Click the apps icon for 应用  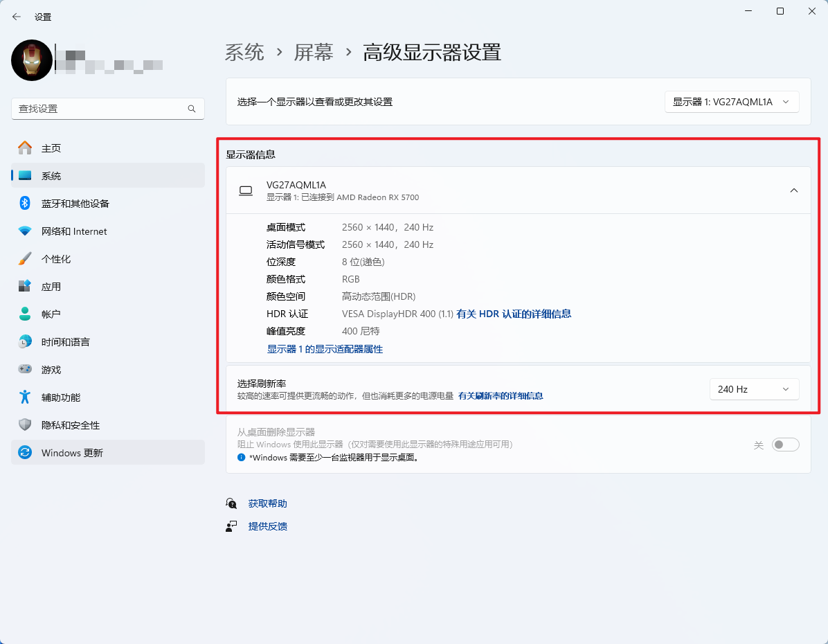coord(25,287)
